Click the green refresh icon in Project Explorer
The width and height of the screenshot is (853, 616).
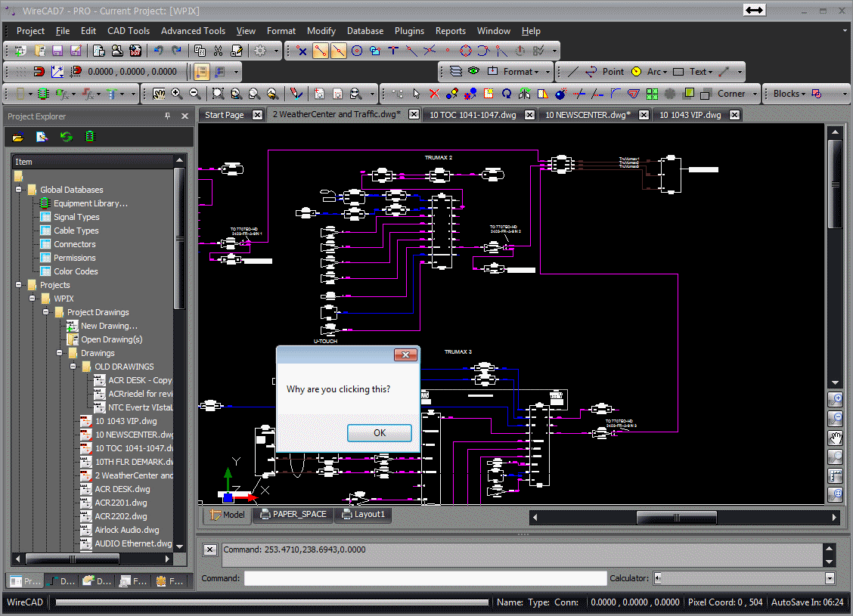pyautogui.click(x=67, y=137)
